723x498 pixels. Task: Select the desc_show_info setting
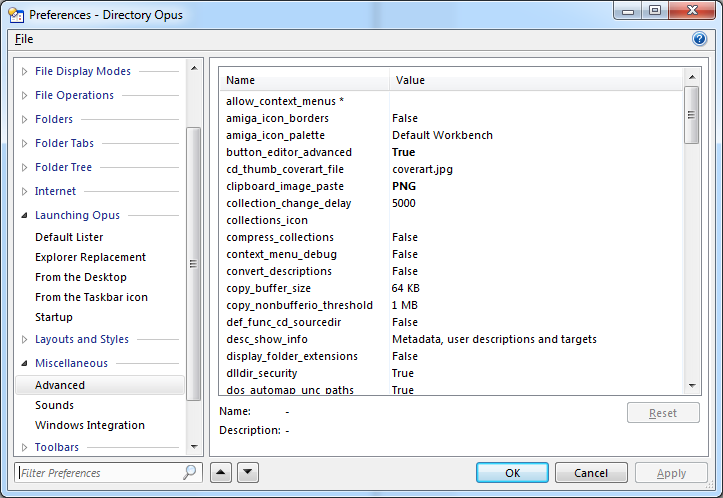[x=451, y=339]
